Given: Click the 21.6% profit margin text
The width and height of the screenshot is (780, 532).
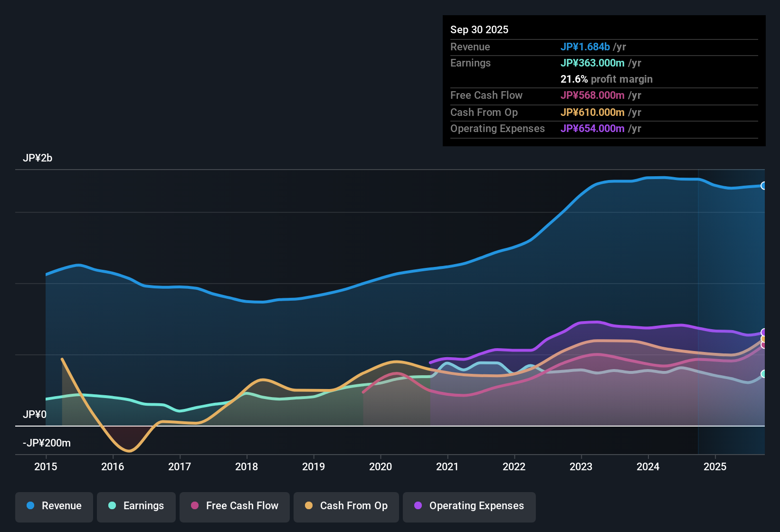Looking at the screenshot, I should click(607, 79).
